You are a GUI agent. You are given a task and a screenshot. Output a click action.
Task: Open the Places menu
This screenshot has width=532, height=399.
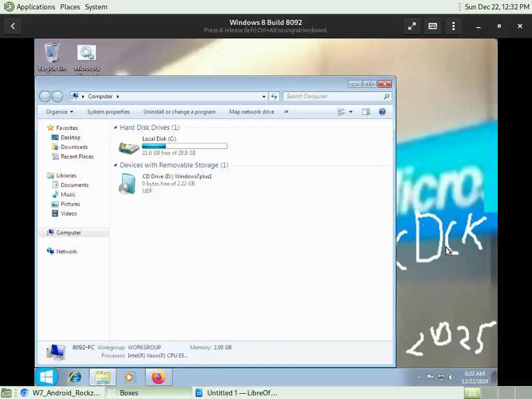(70, 7)
